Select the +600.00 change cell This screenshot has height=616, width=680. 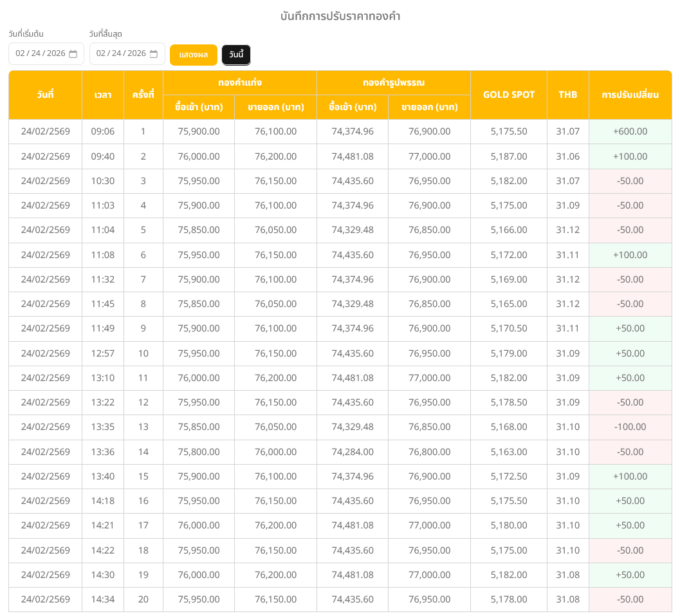click(x=630, y=131)
